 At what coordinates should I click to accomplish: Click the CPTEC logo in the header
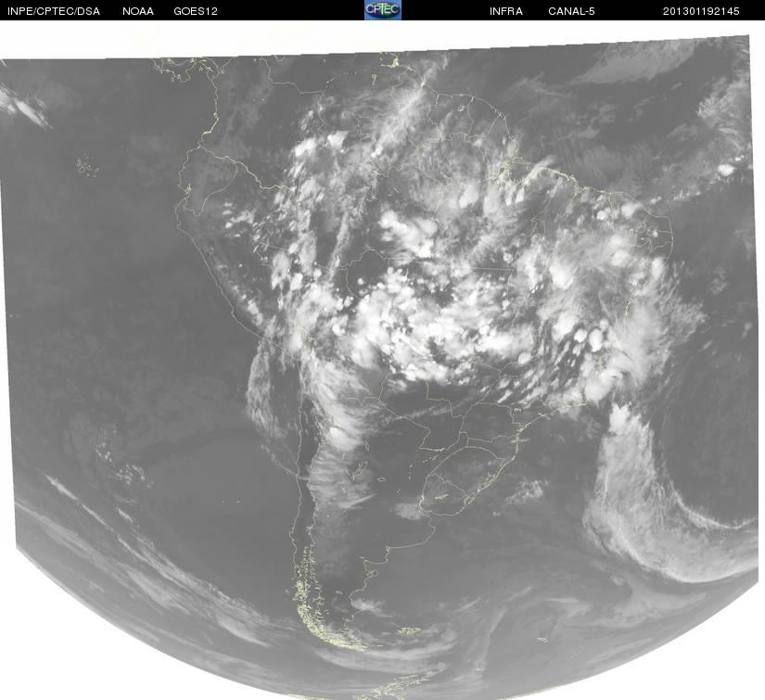383,10
